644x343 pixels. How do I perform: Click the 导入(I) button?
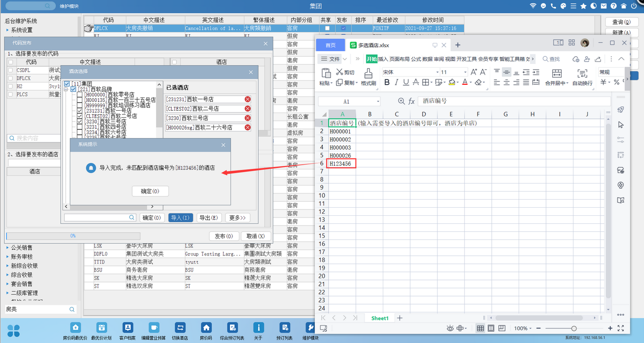point(181,218)
